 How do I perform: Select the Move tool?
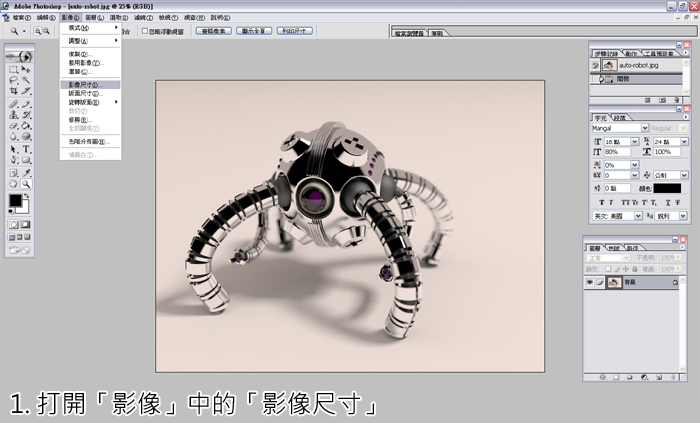26,70
